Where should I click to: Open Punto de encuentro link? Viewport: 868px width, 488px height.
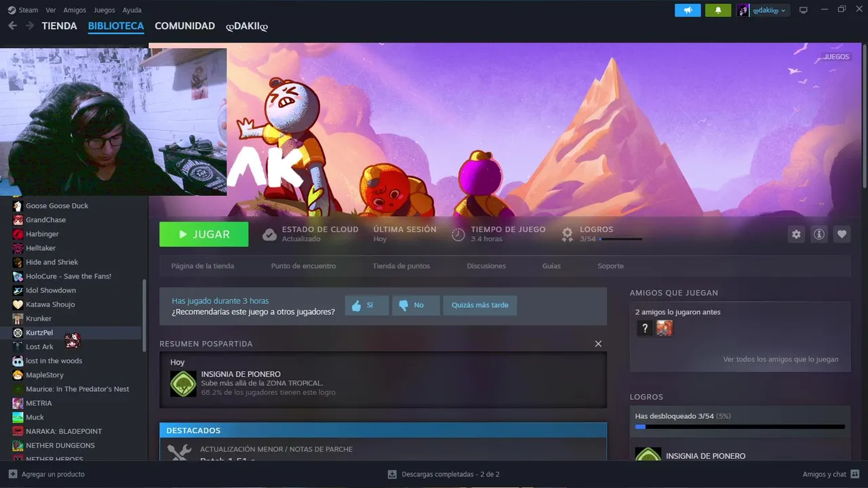(303, 266)
